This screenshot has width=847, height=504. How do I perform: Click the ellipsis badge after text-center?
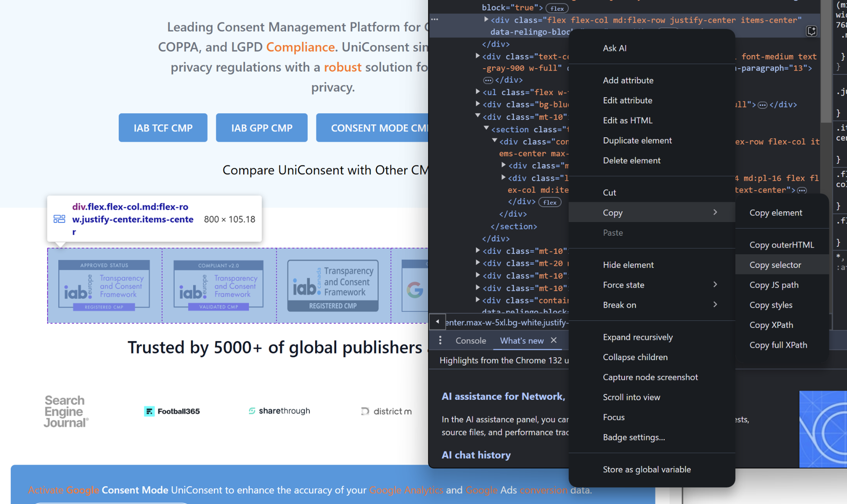pos(802,190)
